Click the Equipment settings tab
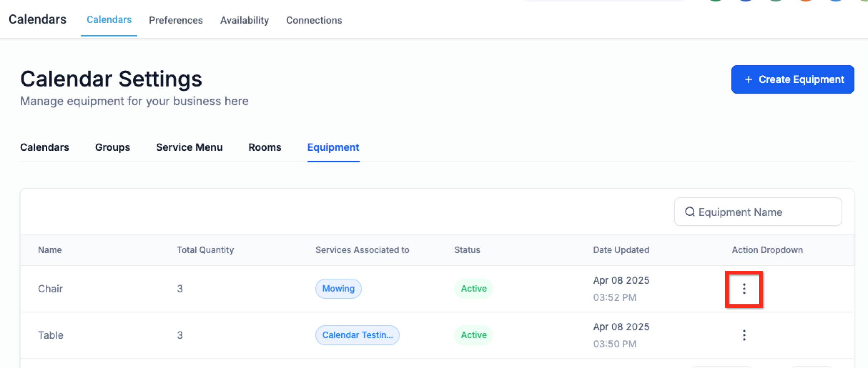The image size is (868, 368). 333,147
